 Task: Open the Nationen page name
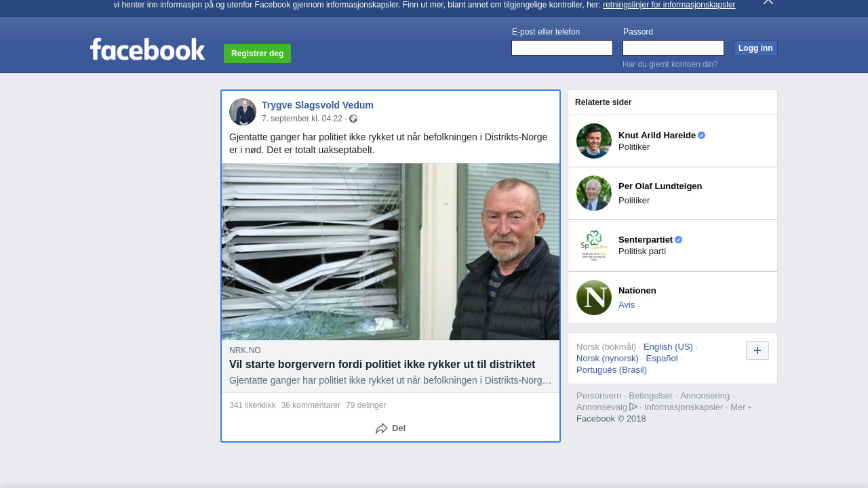click(x=637, y=291)
